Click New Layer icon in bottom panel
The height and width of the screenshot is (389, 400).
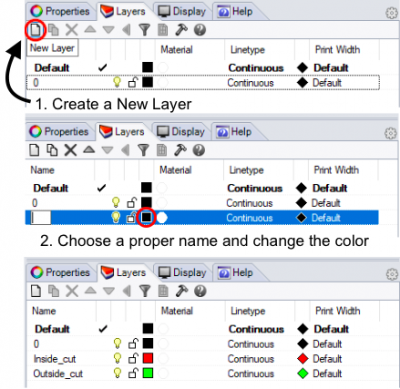(36, 291)
